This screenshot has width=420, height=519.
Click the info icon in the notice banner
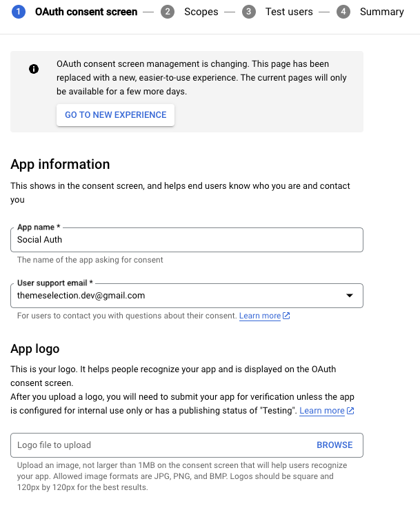pos(34,69)
